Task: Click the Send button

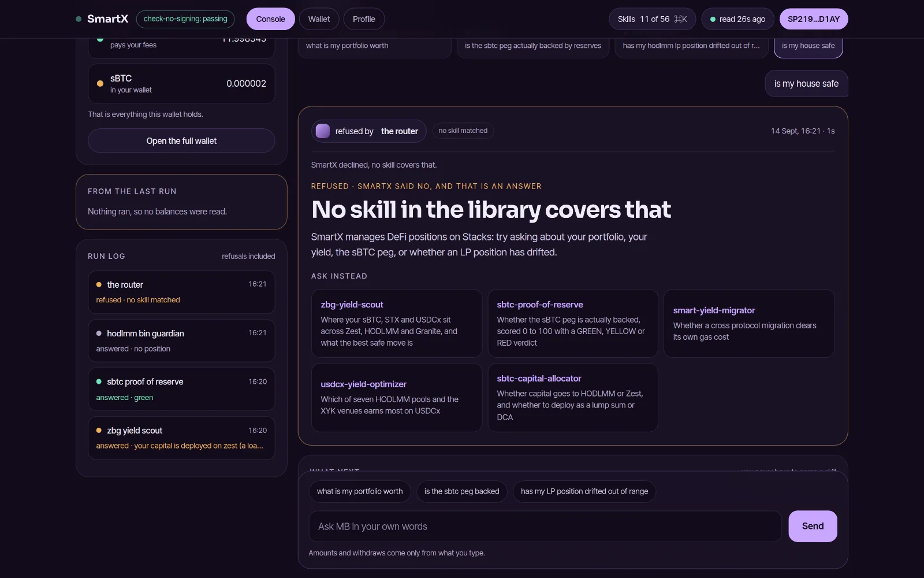Action: [x=813, y=527]
